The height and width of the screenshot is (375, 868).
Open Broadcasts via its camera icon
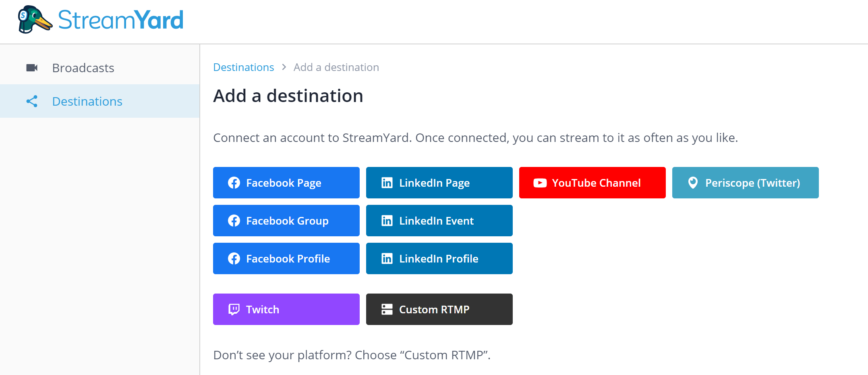click(32, 68)
